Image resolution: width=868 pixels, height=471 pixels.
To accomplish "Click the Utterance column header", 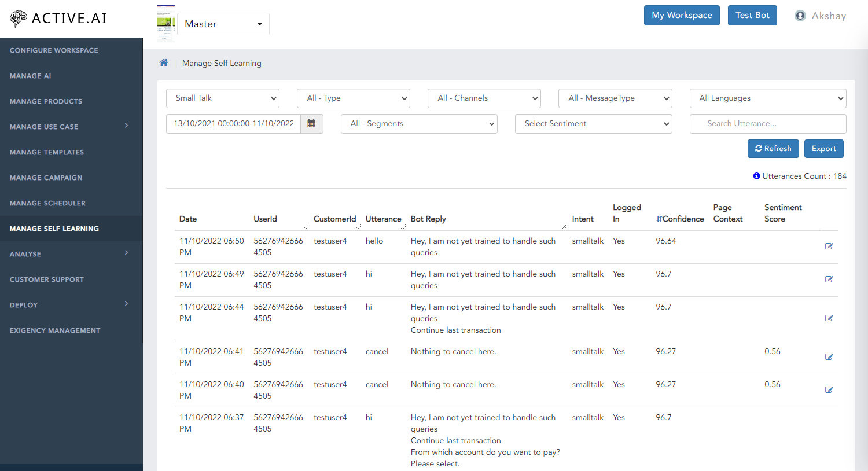I will click(383, 219).
